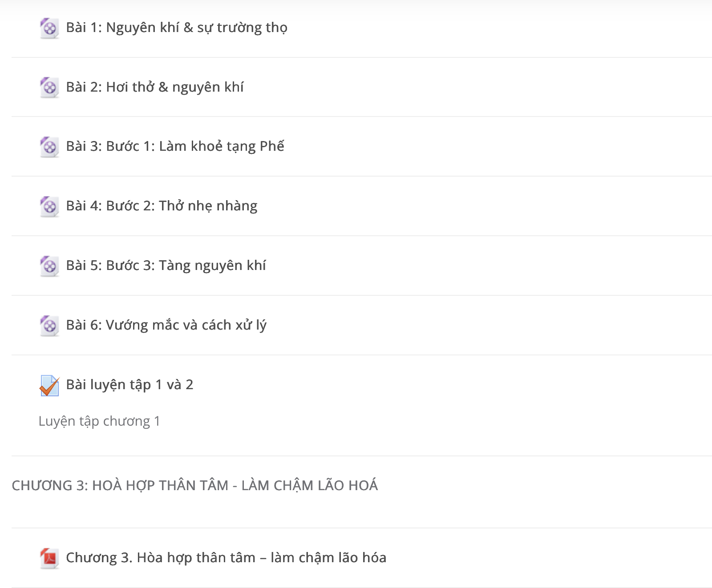Click the CHƯƠNG 3 section heading
712x588 pixels.
(195, 485)
